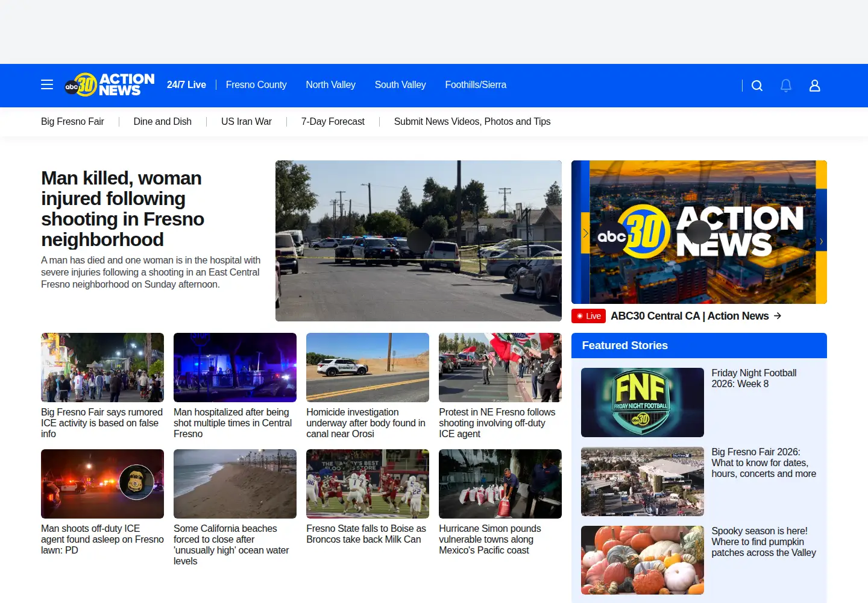Select Foothills/Sierra in the nav bar
868x603 pixels.
click(x=476, y=85)
